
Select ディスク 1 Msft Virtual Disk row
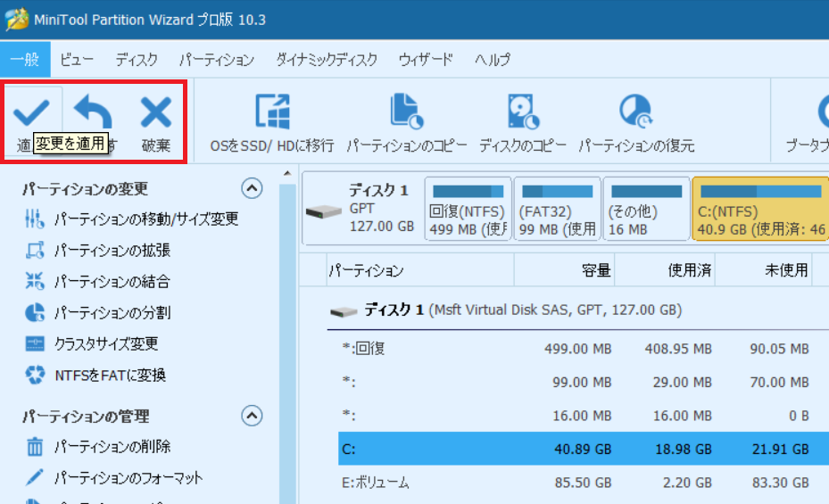tap(578, 310)
